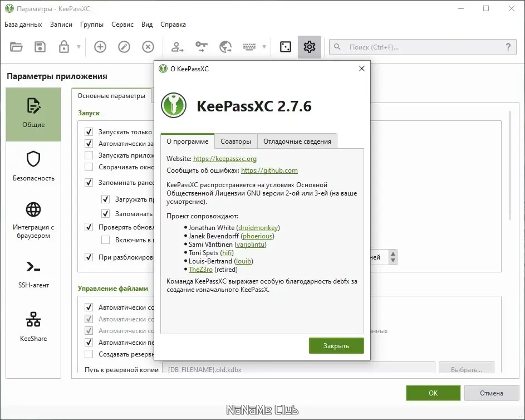Open the github.com bug report link
The height and width of the screenshot is (420, 525).
tap(269, 170)
